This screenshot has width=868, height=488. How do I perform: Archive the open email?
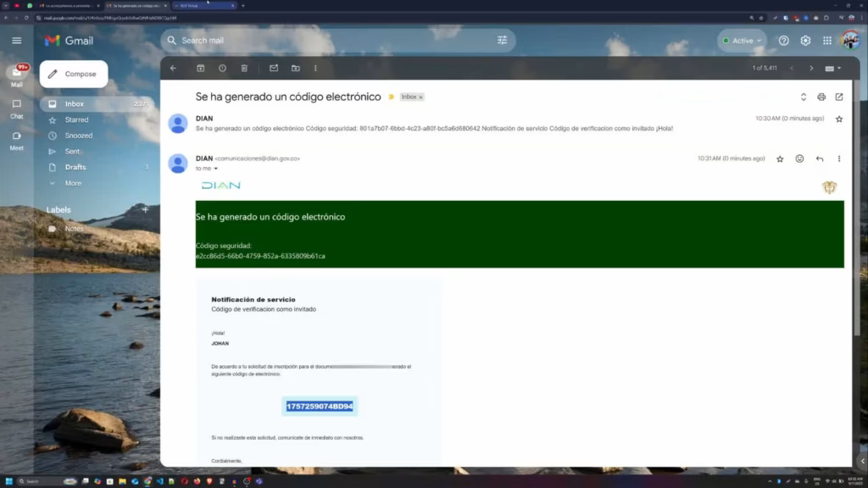coord(200,68)
